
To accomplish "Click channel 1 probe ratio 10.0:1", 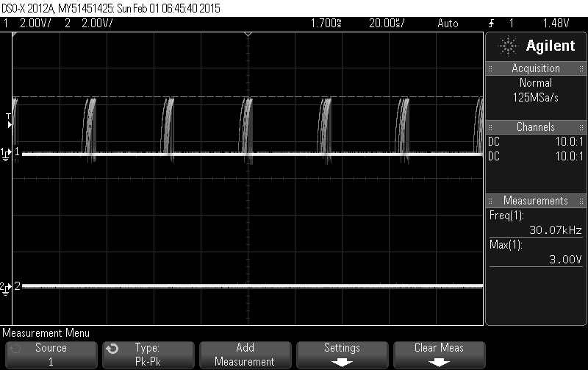I will [x=569, y=141].
